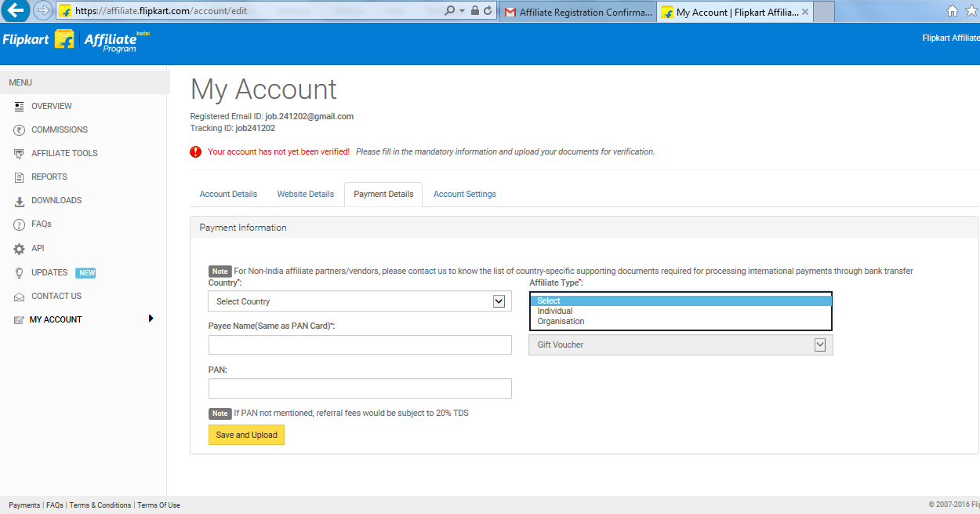
Task: Click Flipkart Affiliate header text at top right
Action: click(x=951, y=38)
